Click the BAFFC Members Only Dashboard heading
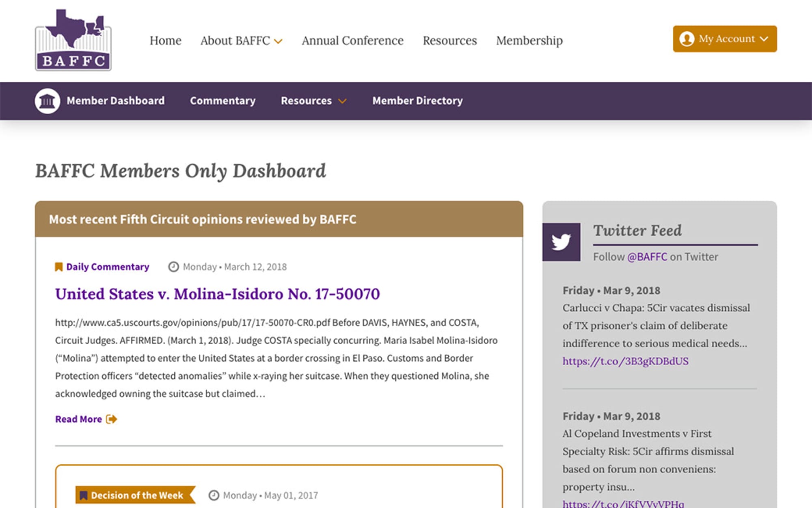 (181, 171)
